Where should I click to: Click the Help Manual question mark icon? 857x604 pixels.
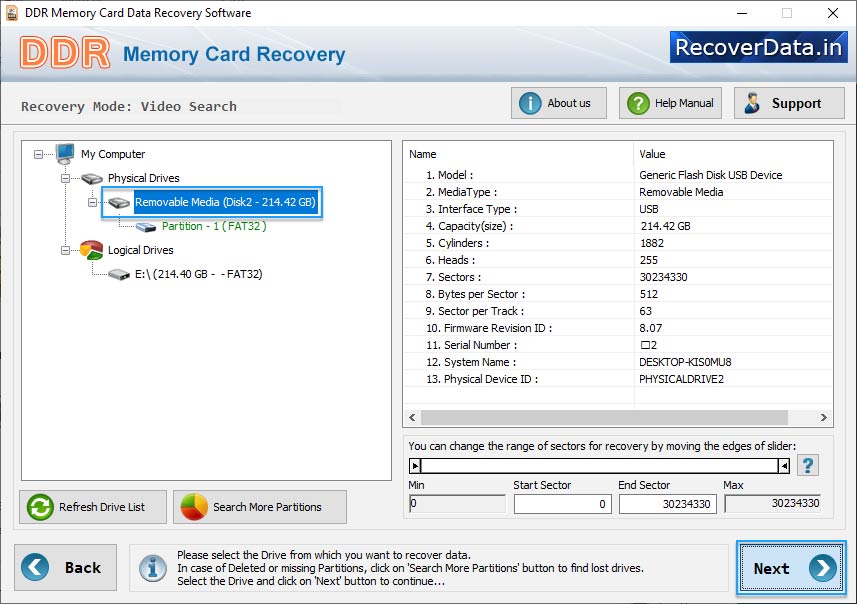tap(638, 103)
